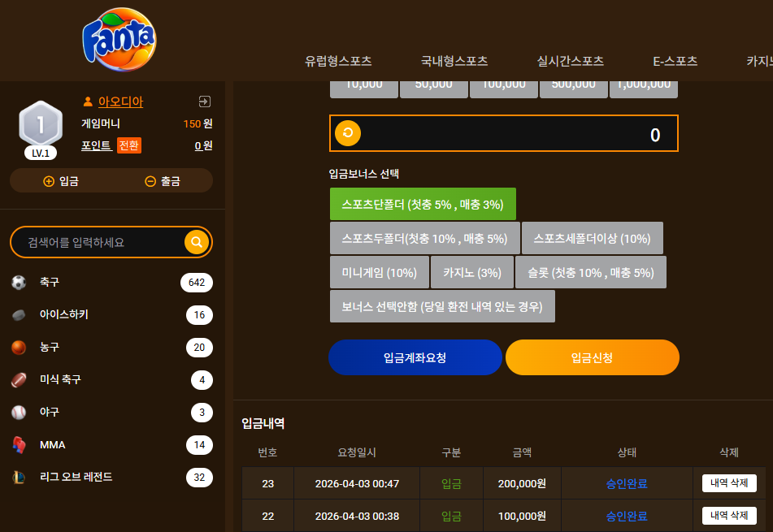Open 아이스하키 puck category
The width and height of the screenshot is (773, 532).
click(x=111, y=315)
